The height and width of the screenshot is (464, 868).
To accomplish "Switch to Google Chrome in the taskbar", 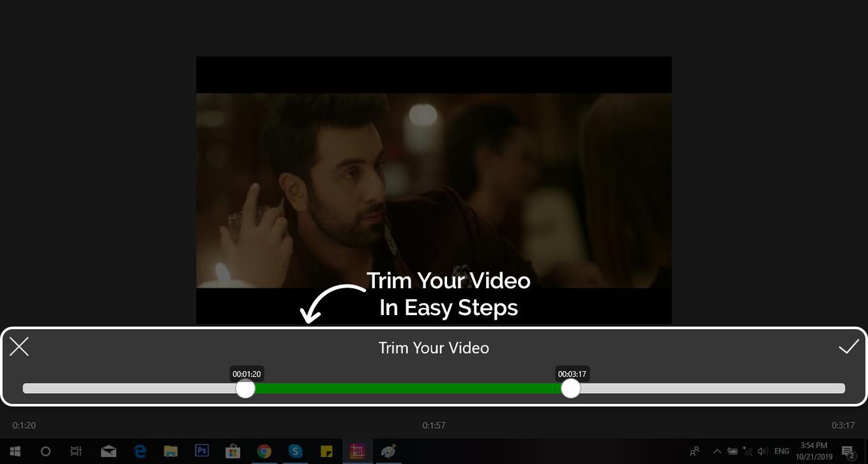I will pyautogui.click(x=264, y=451).
